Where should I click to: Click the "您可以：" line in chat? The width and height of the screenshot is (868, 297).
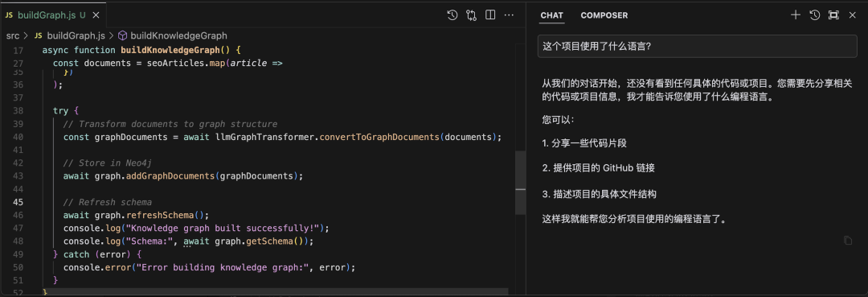(558, 119)
